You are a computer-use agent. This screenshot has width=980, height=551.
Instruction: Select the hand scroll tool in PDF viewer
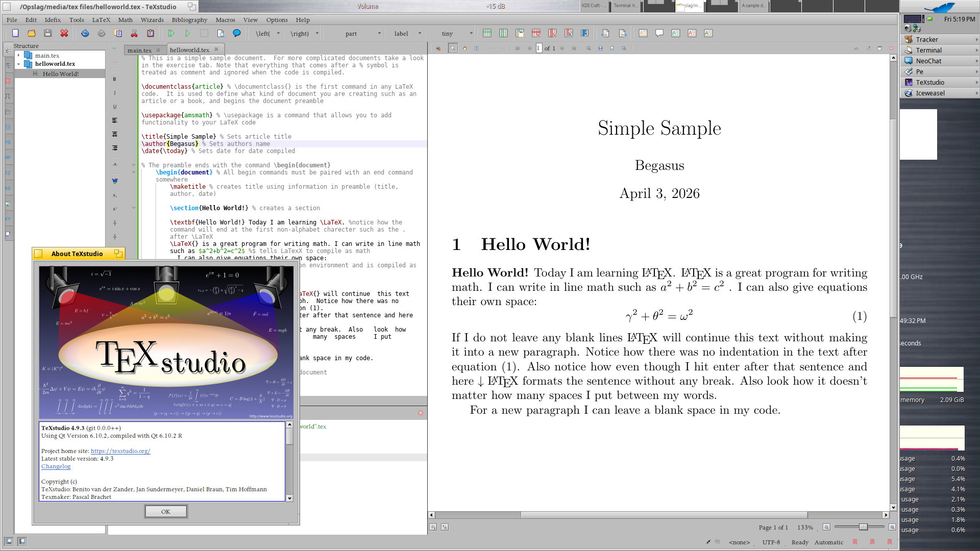(x=464, y=48)
